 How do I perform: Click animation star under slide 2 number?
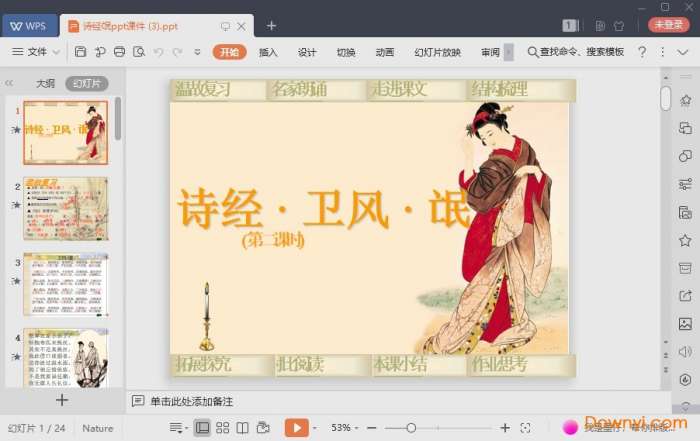[16, 205]
